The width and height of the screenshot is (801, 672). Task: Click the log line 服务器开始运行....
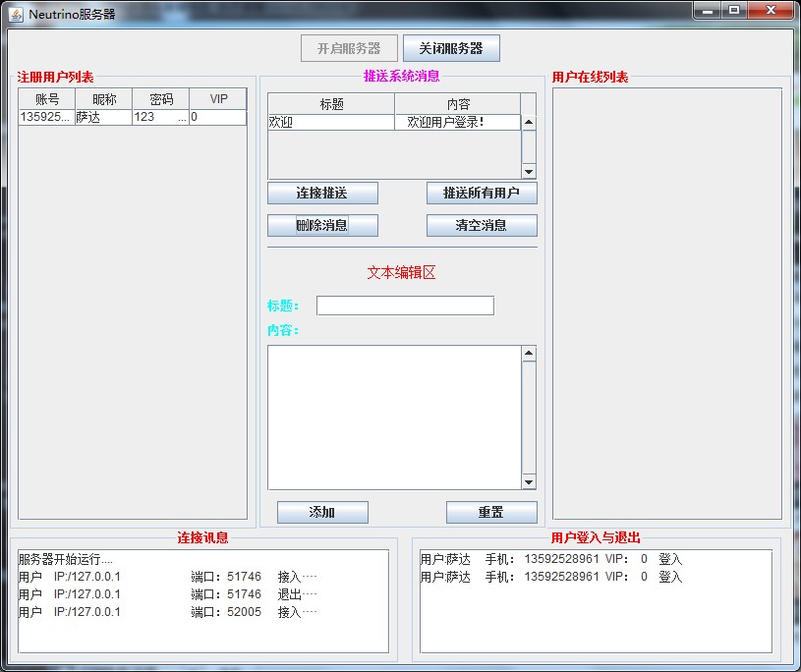click(x=66, y=559)
